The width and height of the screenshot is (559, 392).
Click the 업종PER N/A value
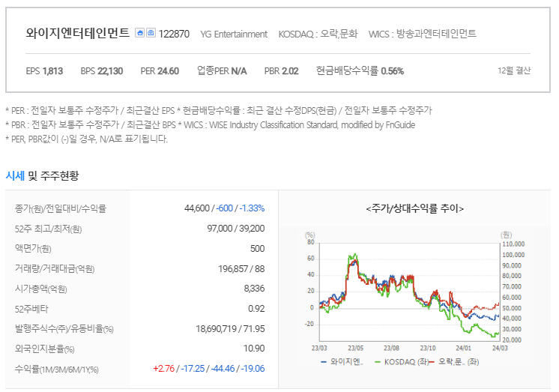(222, 71)
